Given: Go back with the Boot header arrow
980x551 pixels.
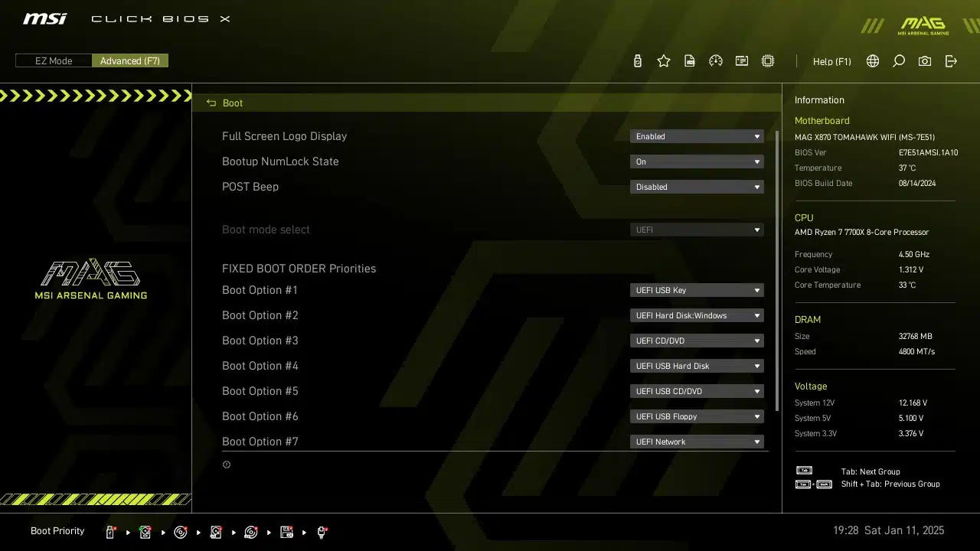Looking at the screenshot, I should [211, 103].
